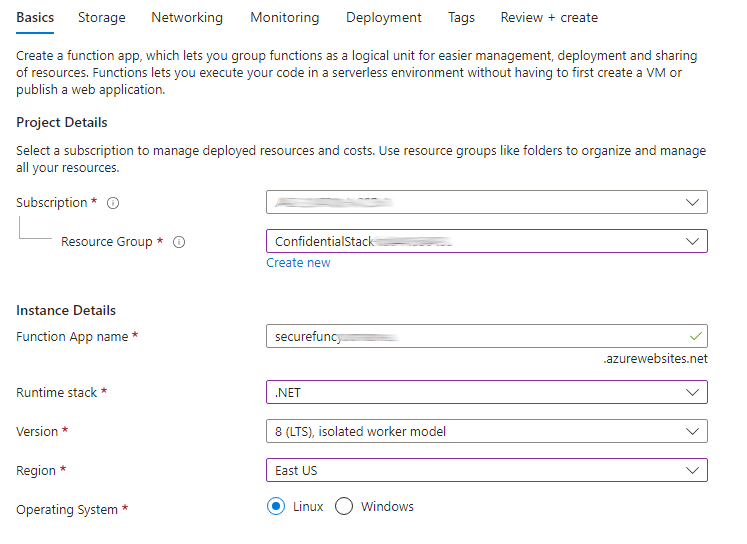Screen dimensions: 747x544
Task: Select the Linux operating system option
Action: click(x=277, y=507)
